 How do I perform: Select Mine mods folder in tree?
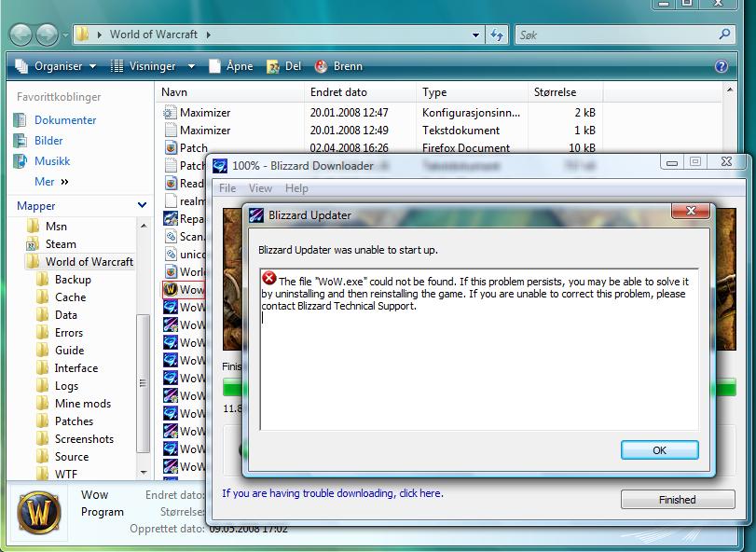(83, 404)
